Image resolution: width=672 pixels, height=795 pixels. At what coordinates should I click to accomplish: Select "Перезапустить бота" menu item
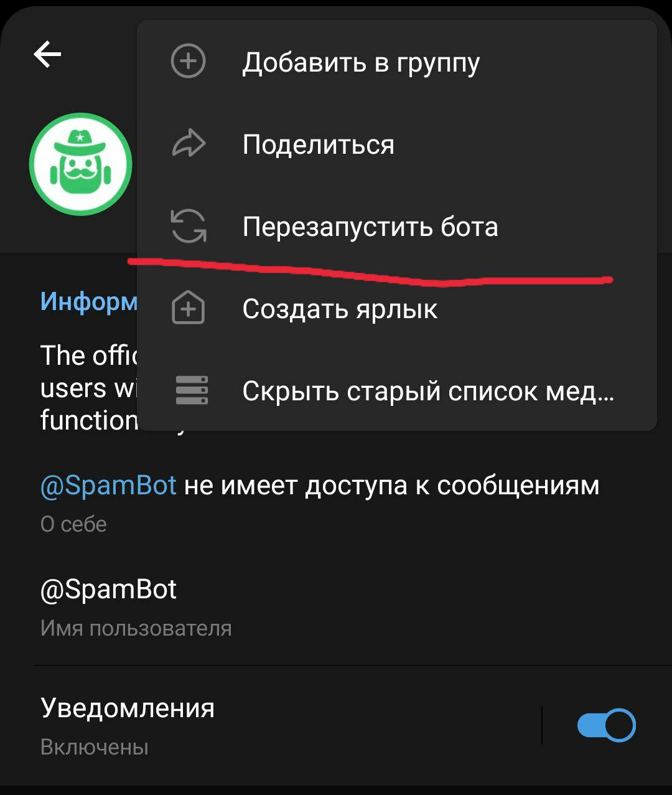click(397, 226)
